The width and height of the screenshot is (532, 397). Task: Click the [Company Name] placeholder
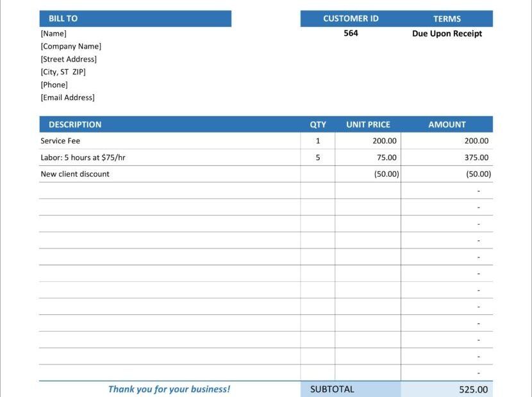click(x=71, y=45)
